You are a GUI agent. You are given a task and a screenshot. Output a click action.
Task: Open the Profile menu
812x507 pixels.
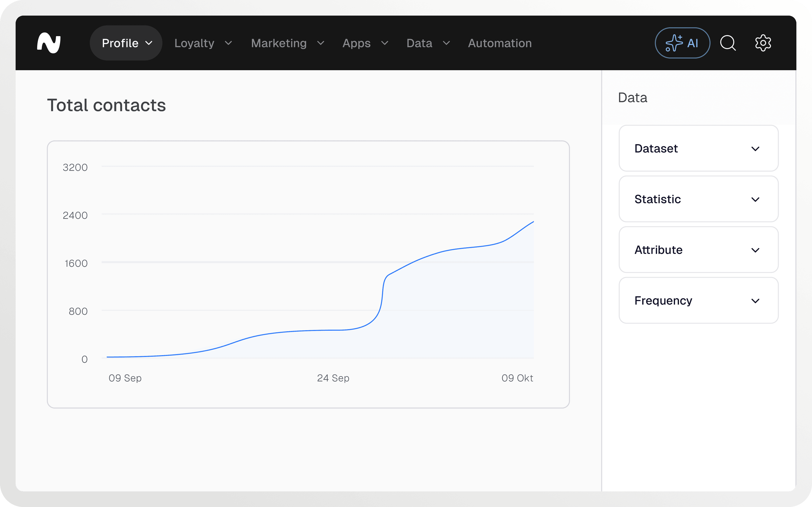tap(126, 43)
